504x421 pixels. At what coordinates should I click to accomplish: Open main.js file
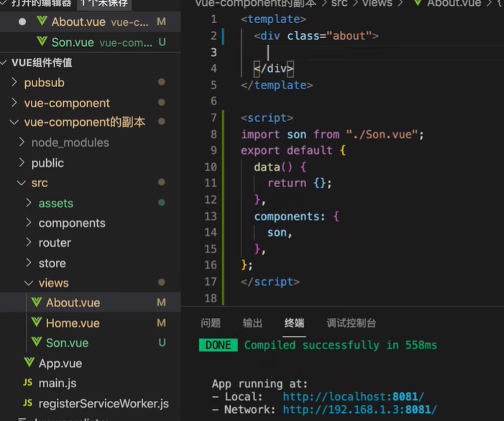91,383
